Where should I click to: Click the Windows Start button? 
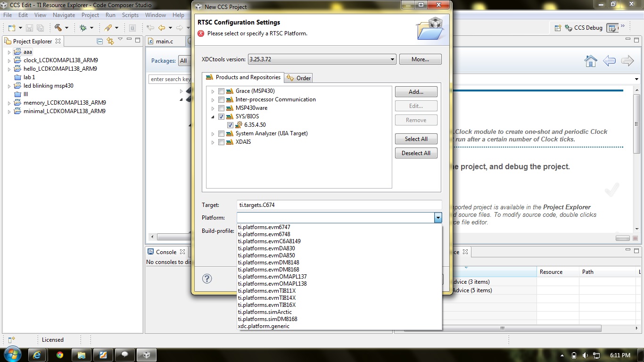[12, 354]
